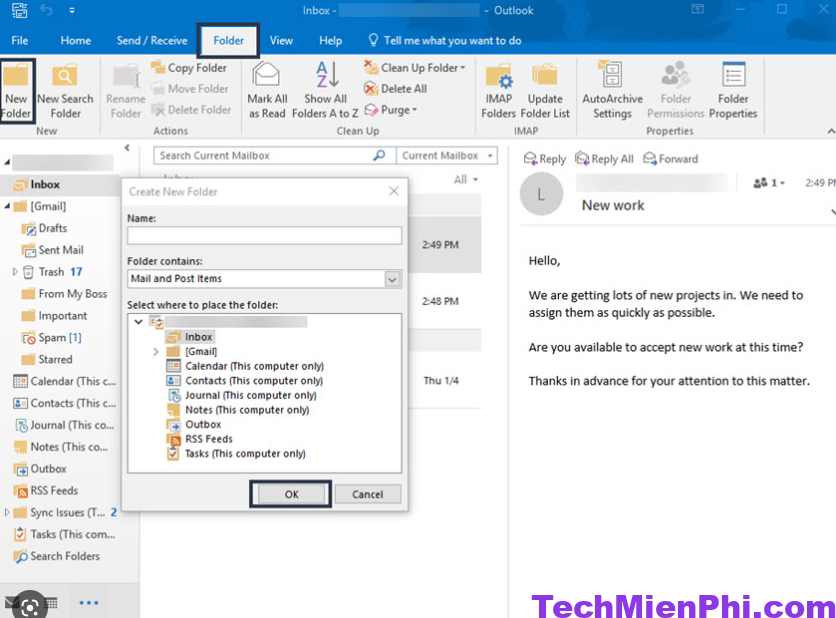The width and height of the screenshot is (836, 618).
Task: Confirm folder creation with OK
Action: pos(290,493)
